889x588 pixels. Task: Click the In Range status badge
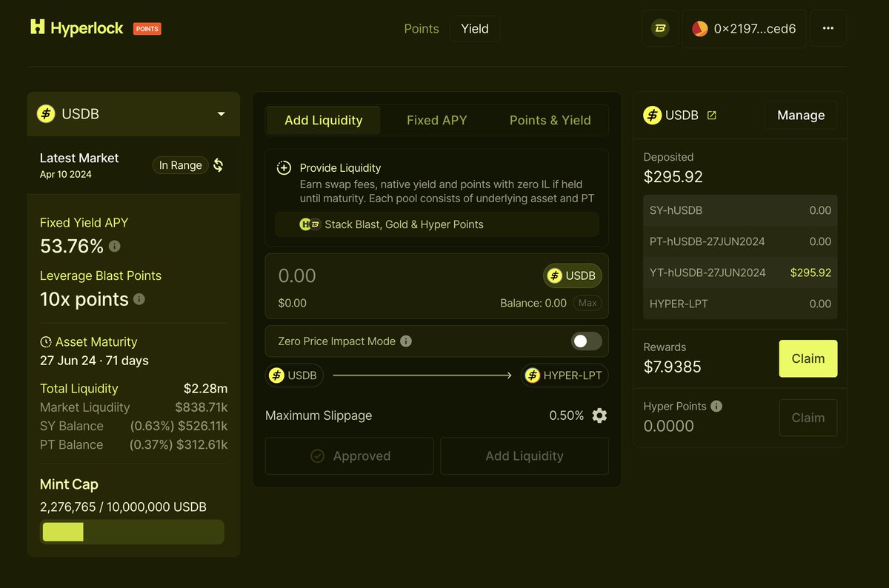tap(181, 165)
